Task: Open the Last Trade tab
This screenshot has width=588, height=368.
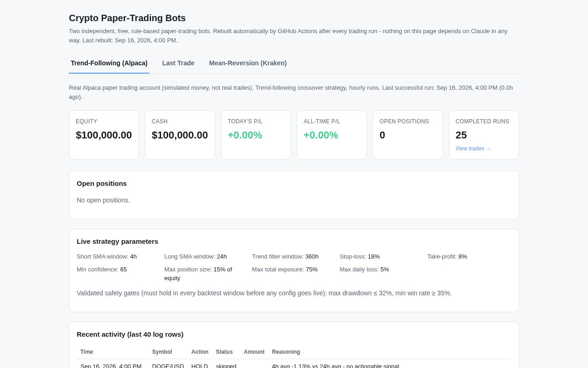Action: pos(178,63)
